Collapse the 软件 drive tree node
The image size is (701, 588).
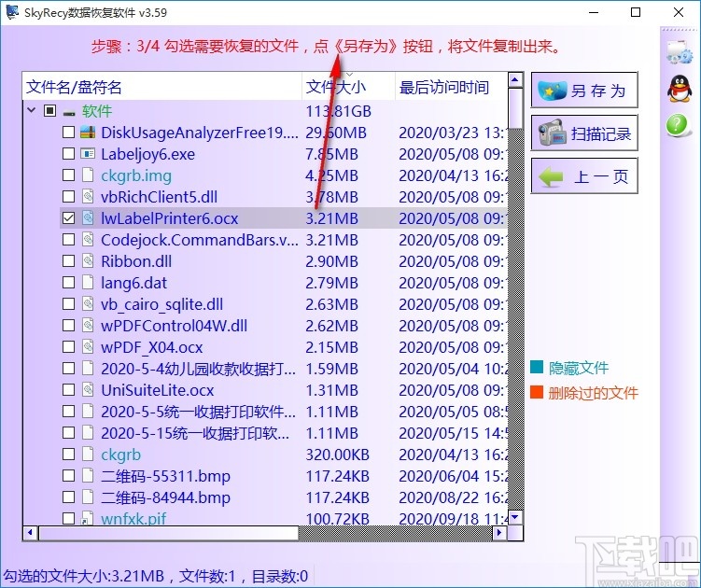tap(32, 110)
